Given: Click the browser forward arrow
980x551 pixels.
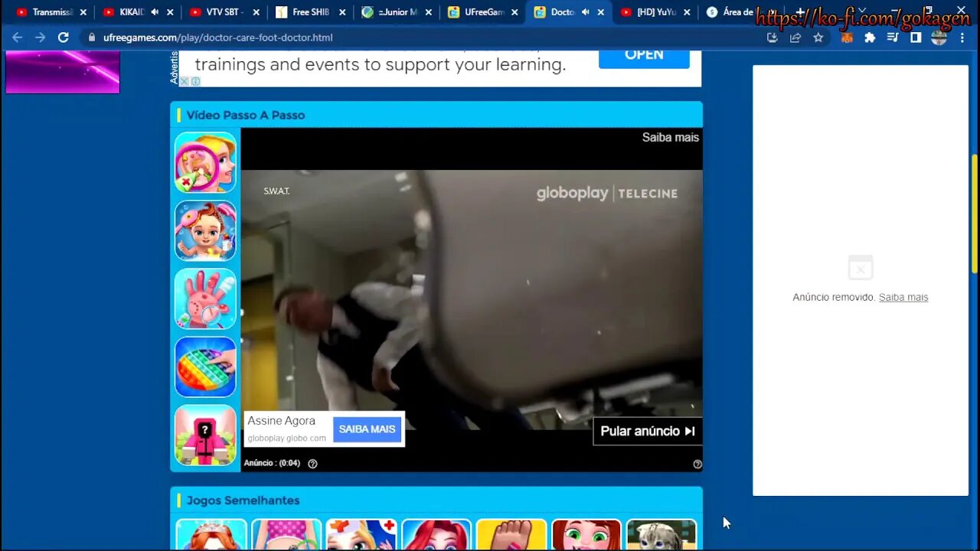Looking at the screenshot, I should [40, 37].
